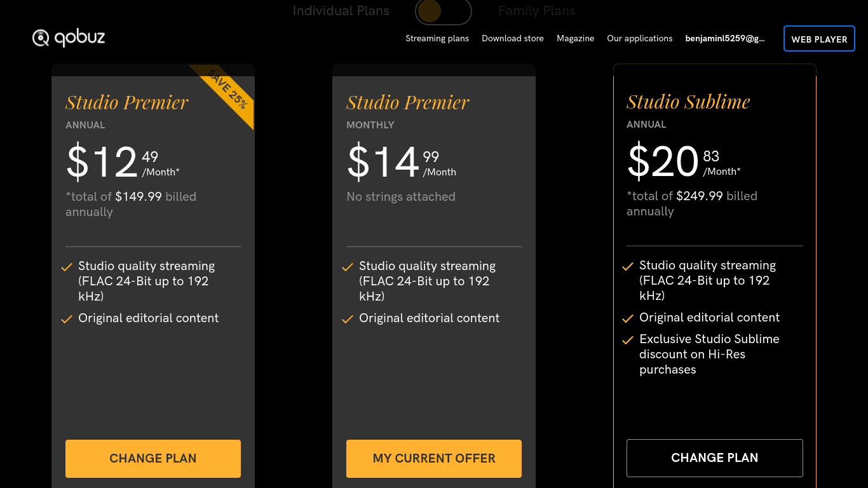Switch to Family Plans

pyautogui.click(x=536, y=11)
